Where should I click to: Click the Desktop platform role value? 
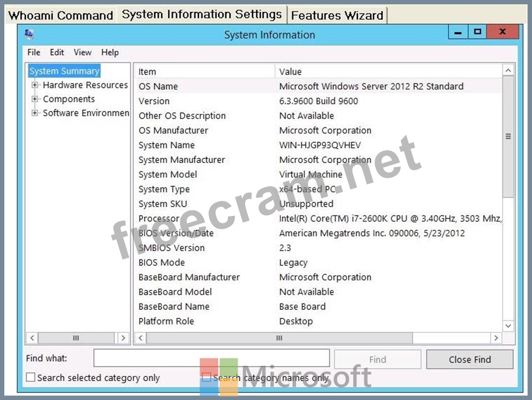296,322
